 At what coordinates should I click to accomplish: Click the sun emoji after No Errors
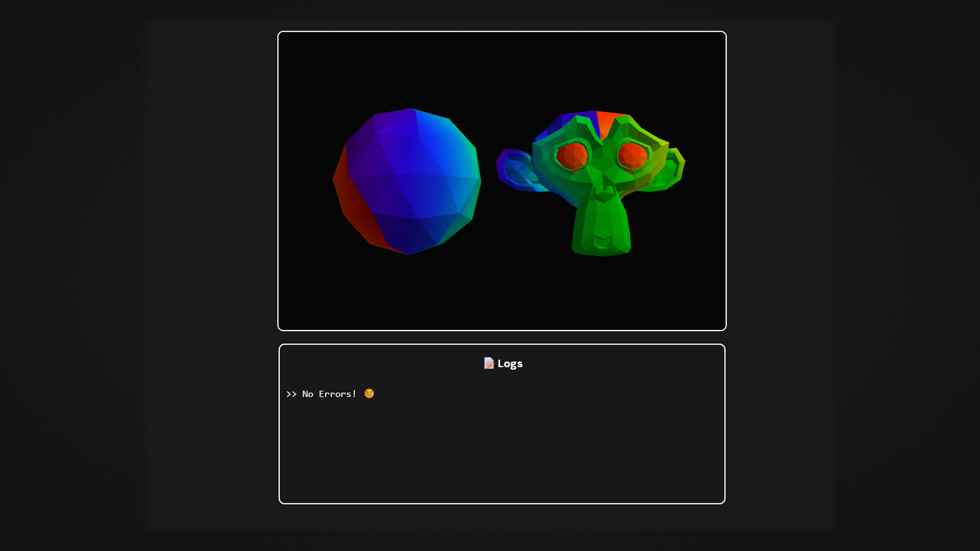coord(369,393)
